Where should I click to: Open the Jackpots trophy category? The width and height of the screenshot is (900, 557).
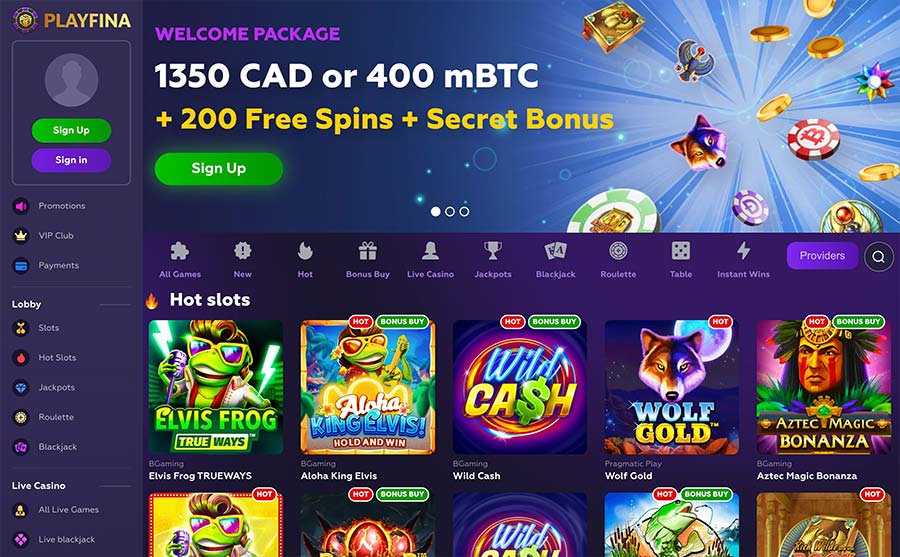click(x=492, y=251)
